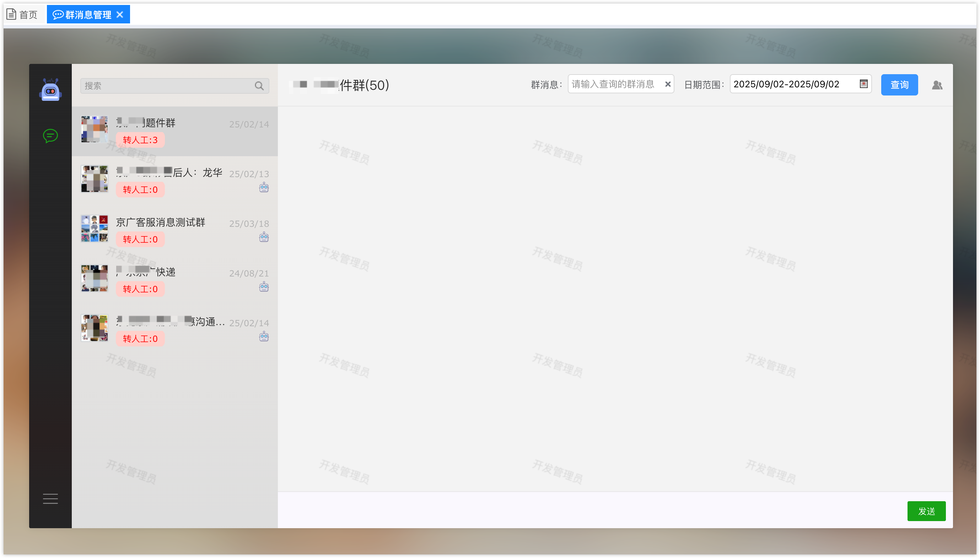Viewport: 980px width, 558px height.
Task: Show group members via people icon
Action: [x=937, y=85]
